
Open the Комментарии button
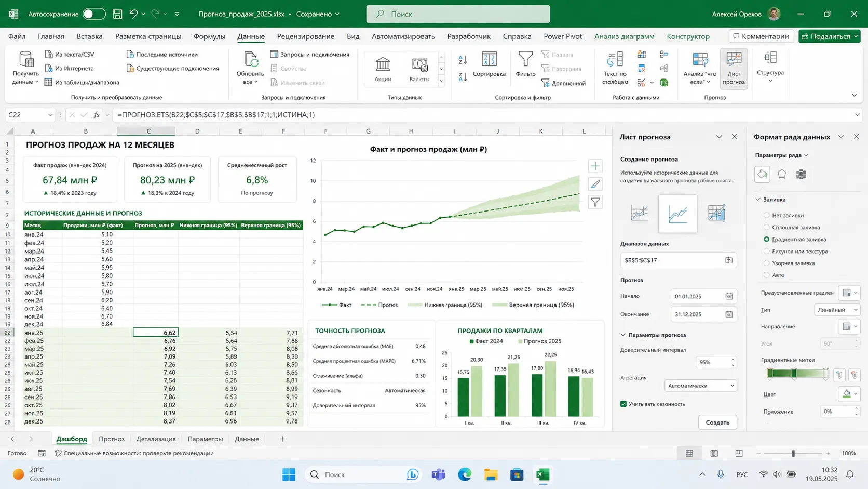[x=761, y=36]
